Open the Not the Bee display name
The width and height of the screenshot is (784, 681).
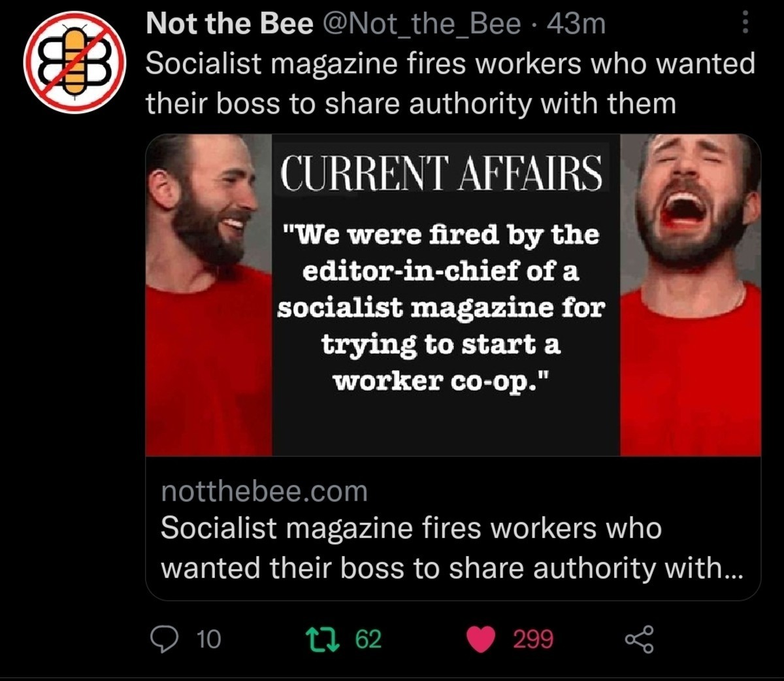coord(229,24)
